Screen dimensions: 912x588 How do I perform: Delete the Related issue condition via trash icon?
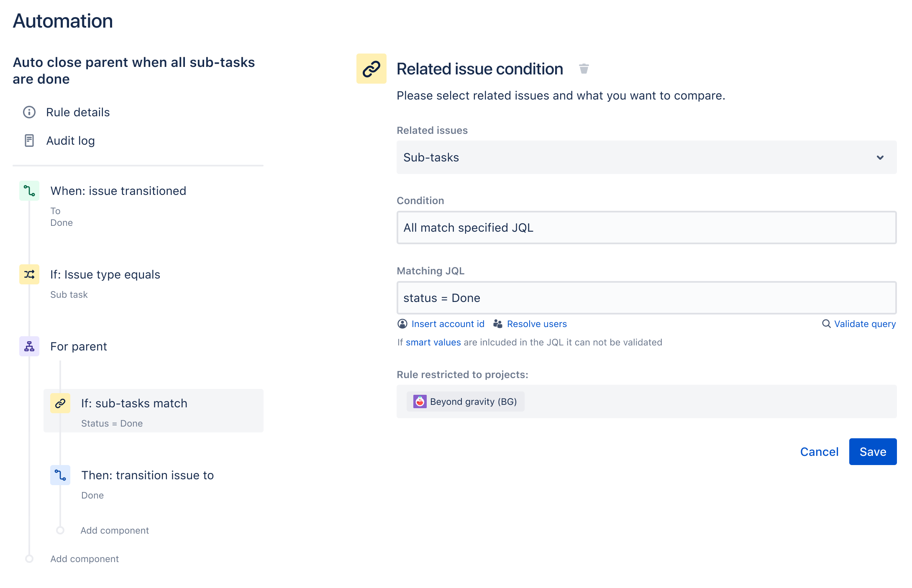click(583, 69)
